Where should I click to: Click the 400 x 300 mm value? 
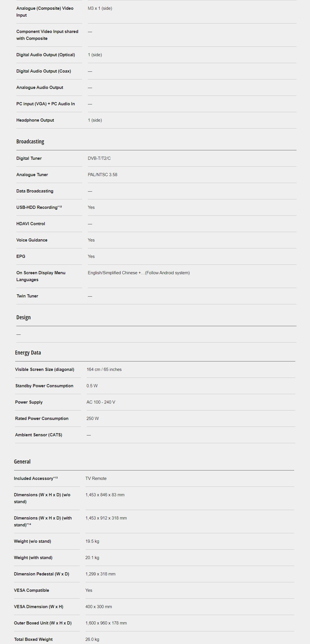pos(98,607)
